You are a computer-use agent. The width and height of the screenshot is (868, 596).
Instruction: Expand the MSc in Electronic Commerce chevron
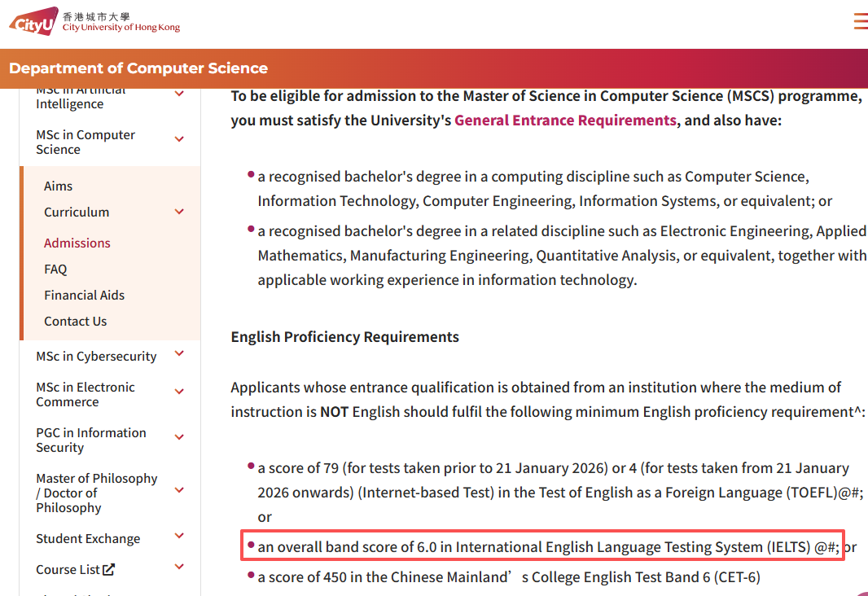(x=179, y=392)
